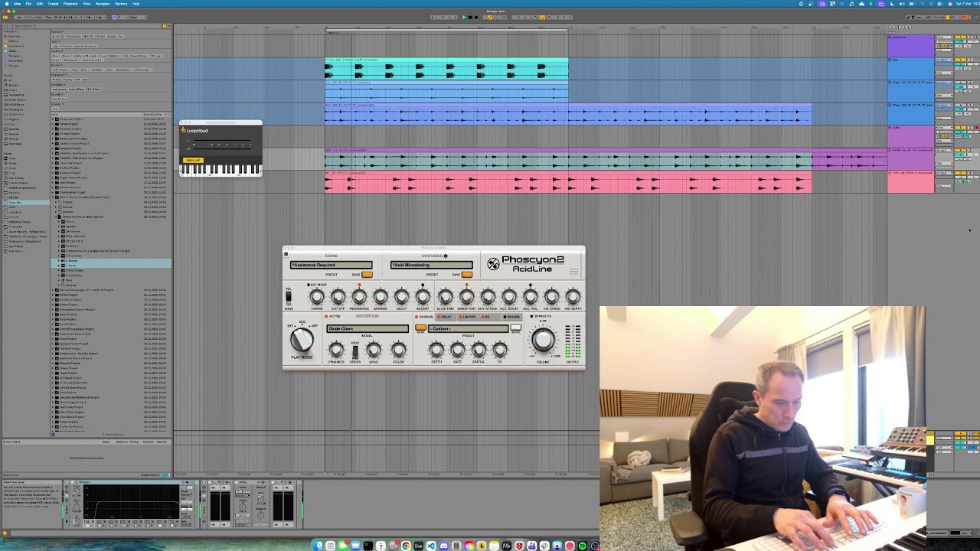The width and height of the screenshot is (980, 551).
Task: Launch Visual Studio Code from the dock
Action: pyautogui.click(x=431, y=546)
